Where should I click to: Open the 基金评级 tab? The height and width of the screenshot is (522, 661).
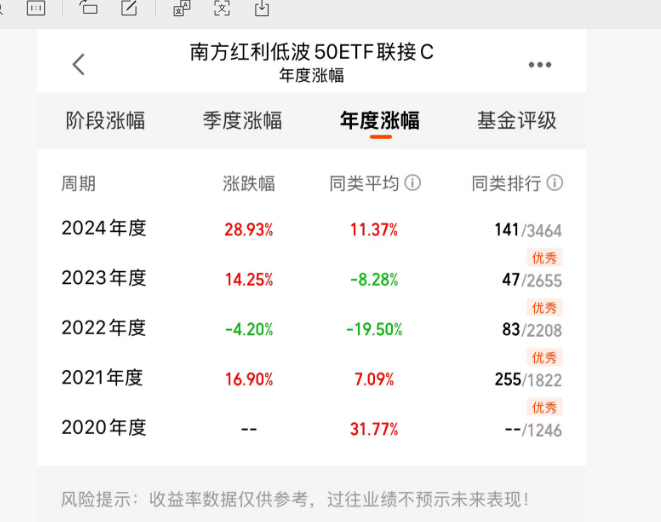pos(517,121)
